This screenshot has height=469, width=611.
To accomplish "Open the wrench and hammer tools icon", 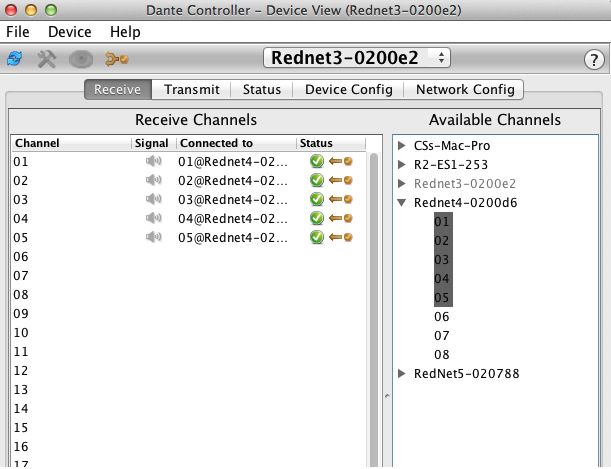I will click(47, 59).
